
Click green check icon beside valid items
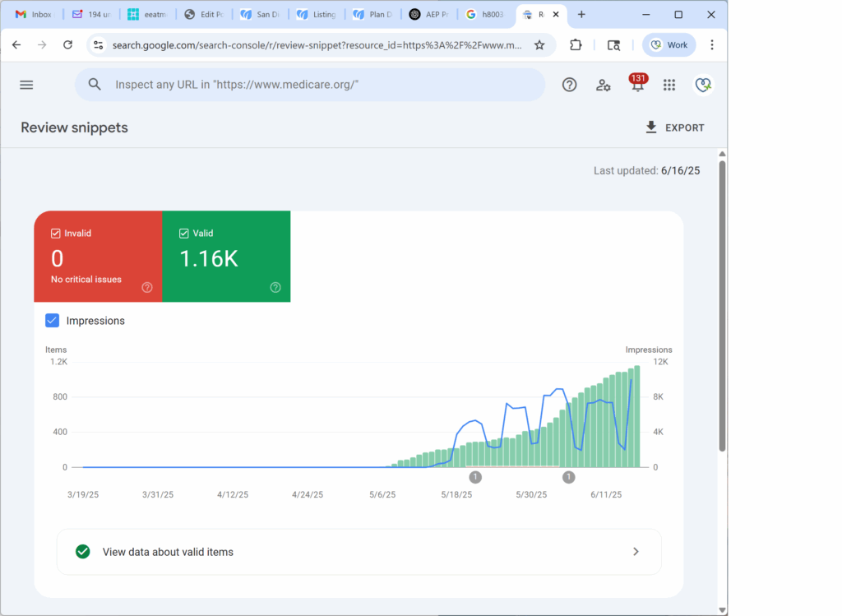83,552
